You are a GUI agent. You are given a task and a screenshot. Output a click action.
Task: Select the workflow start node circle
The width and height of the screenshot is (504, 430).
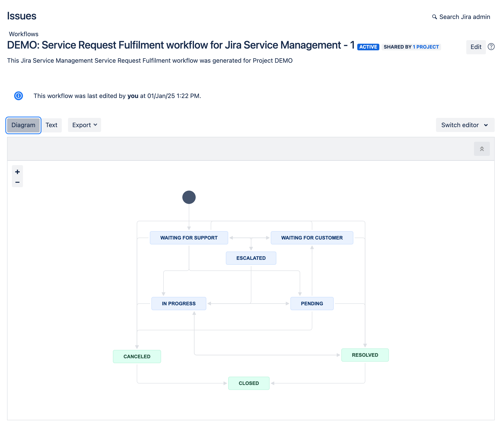click(189, 197)
